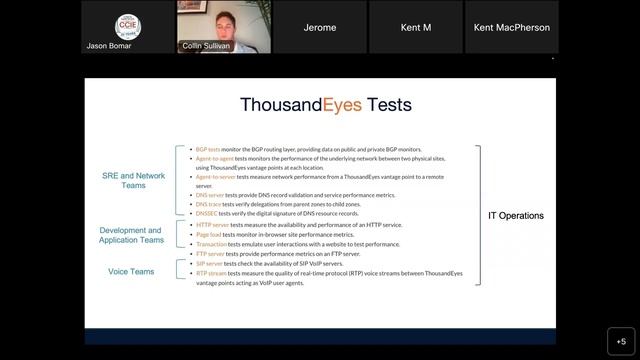Open the +5 more participants button
This screenshot has width=640, height=360.
[621, 342]
